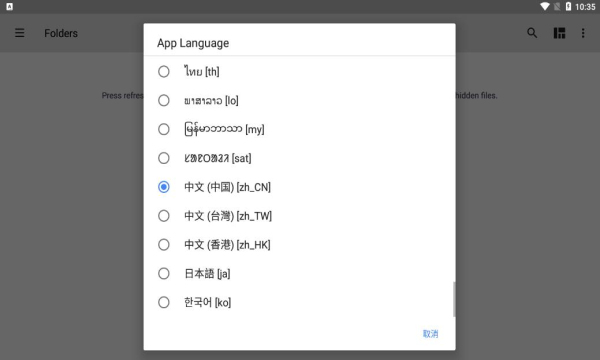Screen dimensions: 600x360
Task: Check the Wi-Fi status icon
Action: (x=545, y=7)
